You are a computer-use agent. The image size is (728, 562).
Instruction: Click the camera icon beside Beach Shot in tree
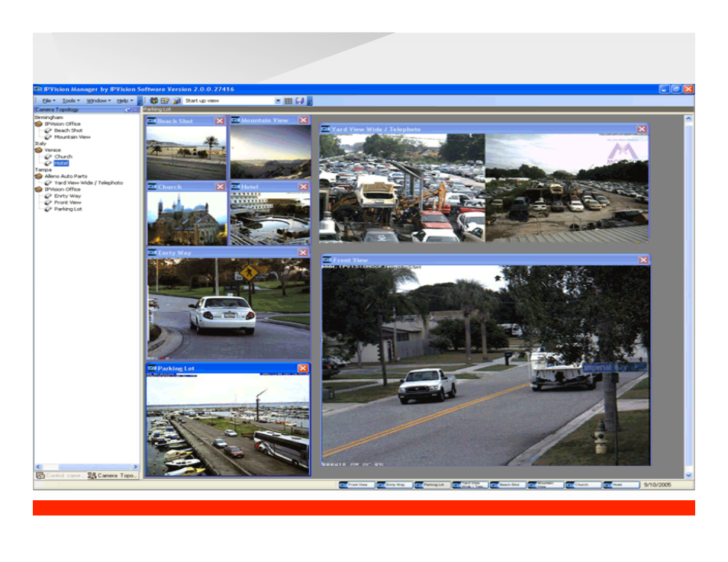[48, 130]
